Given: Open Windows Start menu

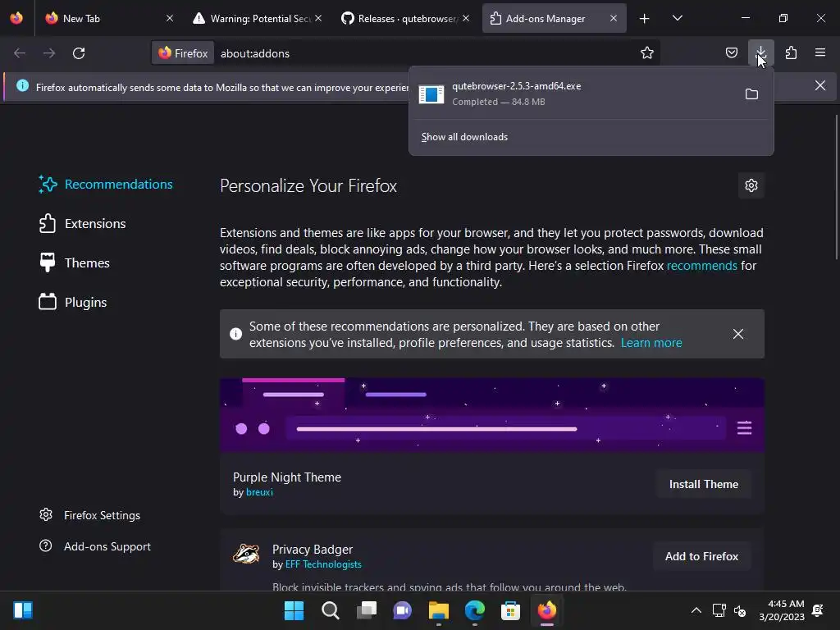Looking at the screenshot, I should (x=294, y=610).
